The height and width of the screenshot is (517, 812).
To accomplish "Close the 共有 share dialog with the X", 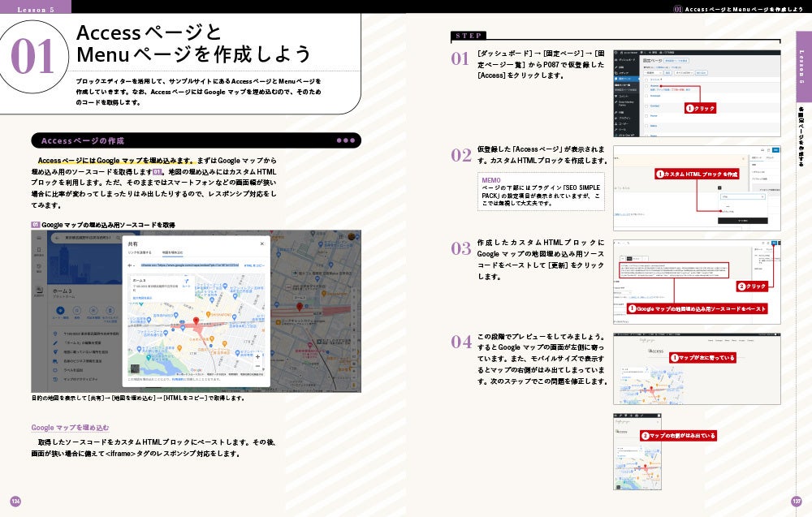I will (262, 243).
